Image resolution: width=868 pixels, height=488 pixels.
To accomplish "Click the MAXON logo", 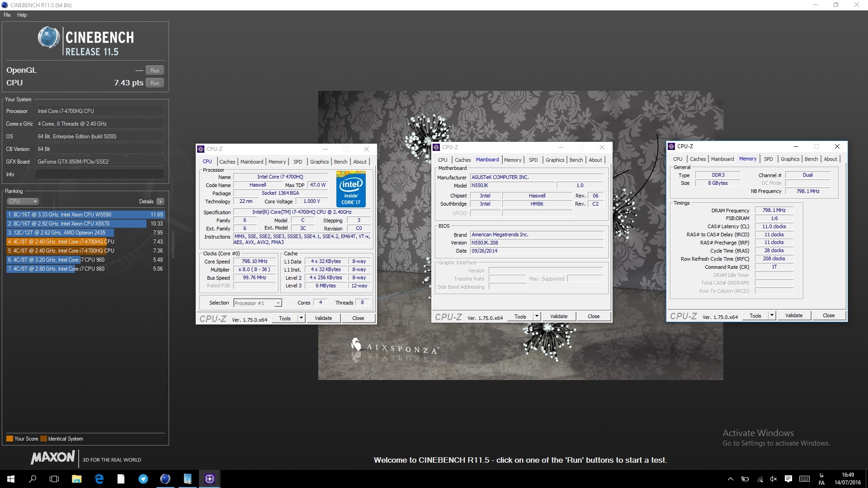I will click(x=53, y=457).
